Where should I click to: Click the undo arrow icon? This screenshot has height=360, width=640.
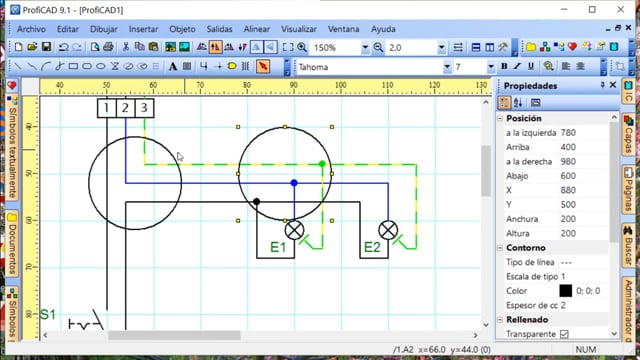click(x=63, y=47)
